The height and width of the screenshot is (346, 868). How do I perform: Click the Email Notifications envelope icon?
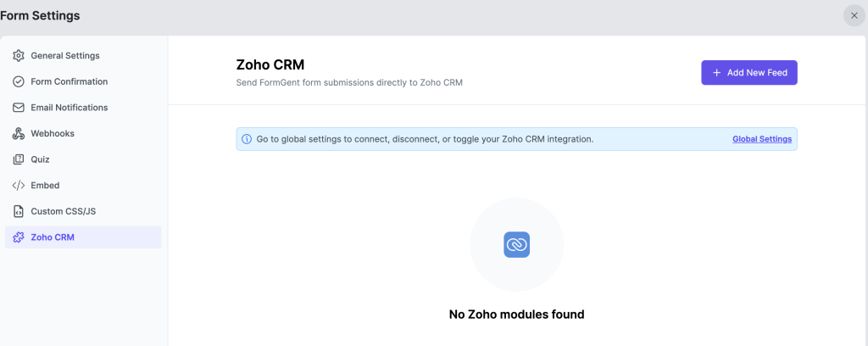(19, 108)
